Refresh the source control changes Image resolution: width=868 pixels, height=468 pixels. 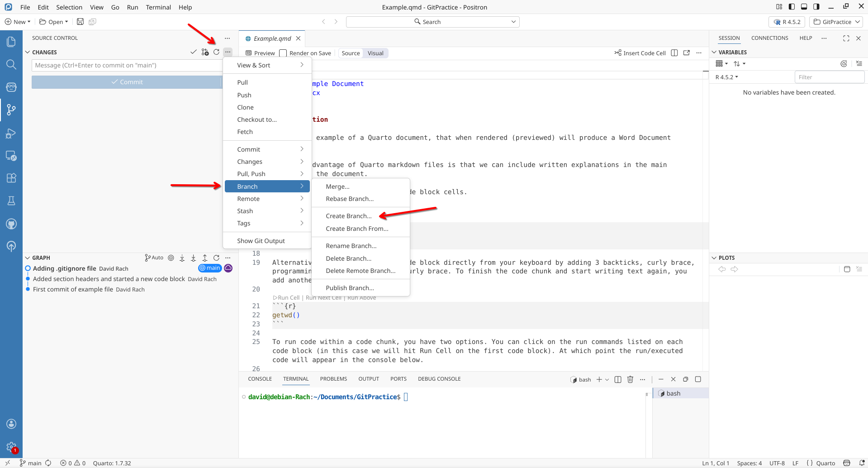click(x=216, y=52)
